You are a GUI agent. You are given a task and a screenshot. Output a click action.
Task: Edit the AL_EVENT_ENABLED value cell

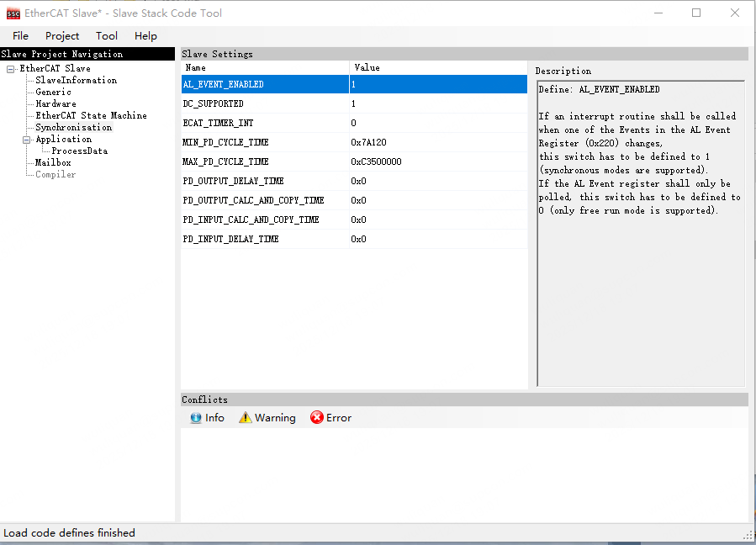(438, 84)
